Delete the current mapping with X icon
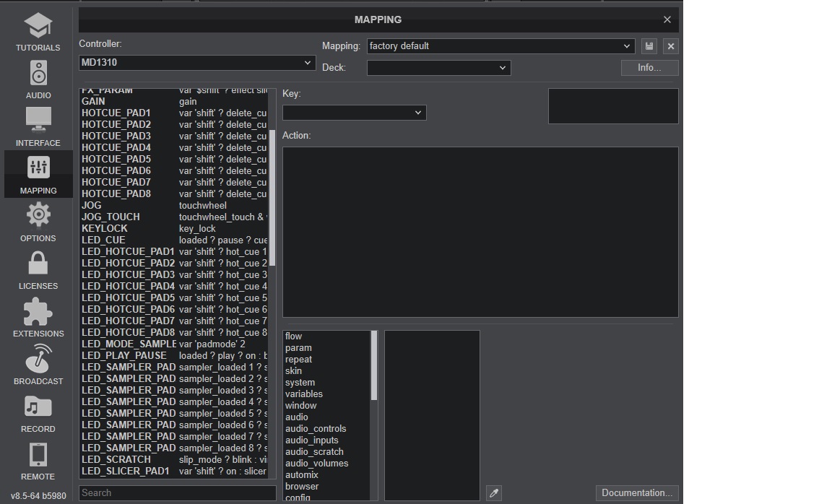 pyautogui.click(x=671, y=46)
